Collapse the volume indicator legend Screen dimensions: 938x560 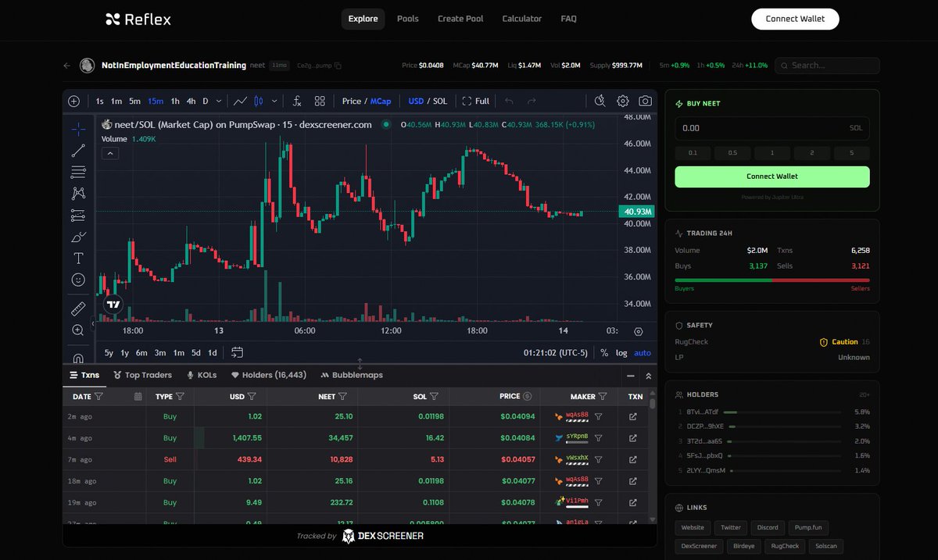[110, 154]
